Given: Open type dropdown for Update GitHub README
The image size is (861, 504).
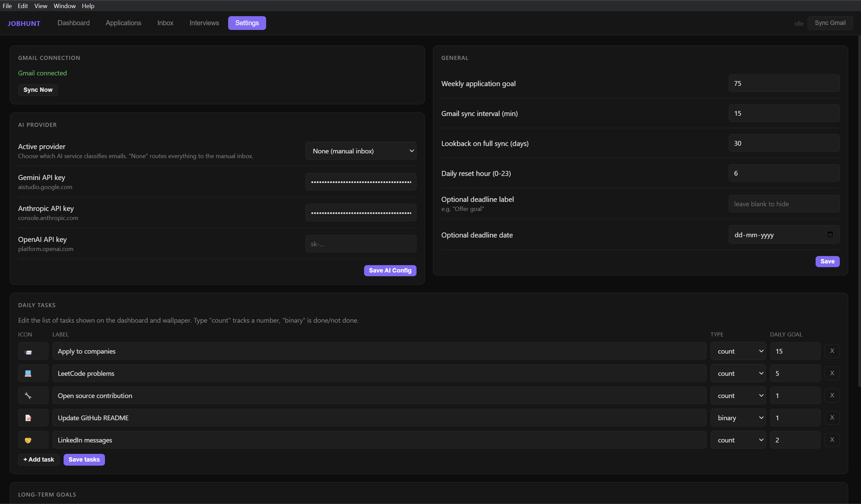Looking at the screenshot, I should (x=738, y=418).
